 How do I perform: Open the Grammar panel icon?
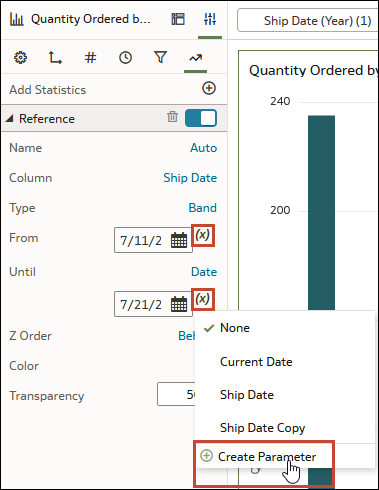pos(178,19)
